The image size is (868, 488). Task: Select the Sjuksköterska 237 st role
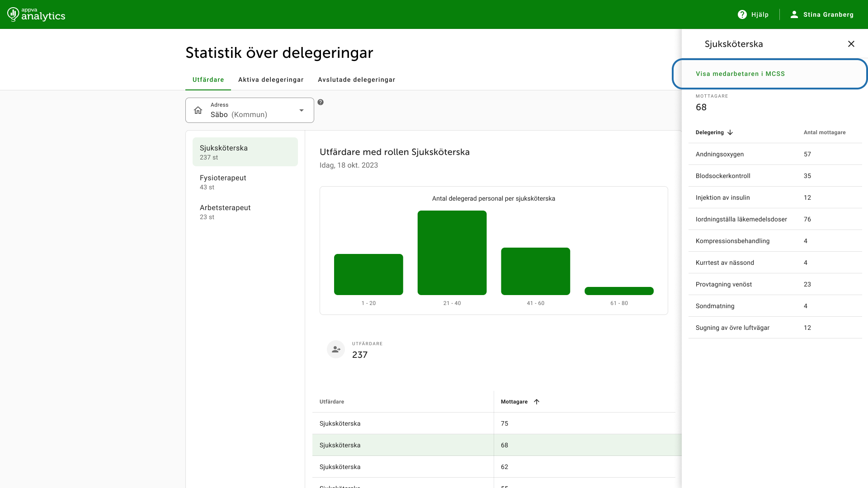[245, 152]
